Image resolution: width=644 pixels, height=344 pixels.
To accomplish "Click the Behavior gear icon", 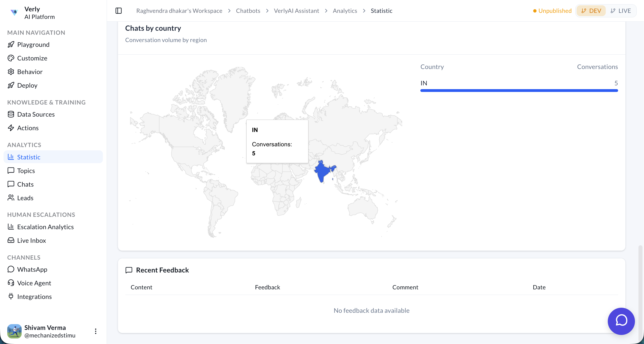I will click(x=11, y=72).
